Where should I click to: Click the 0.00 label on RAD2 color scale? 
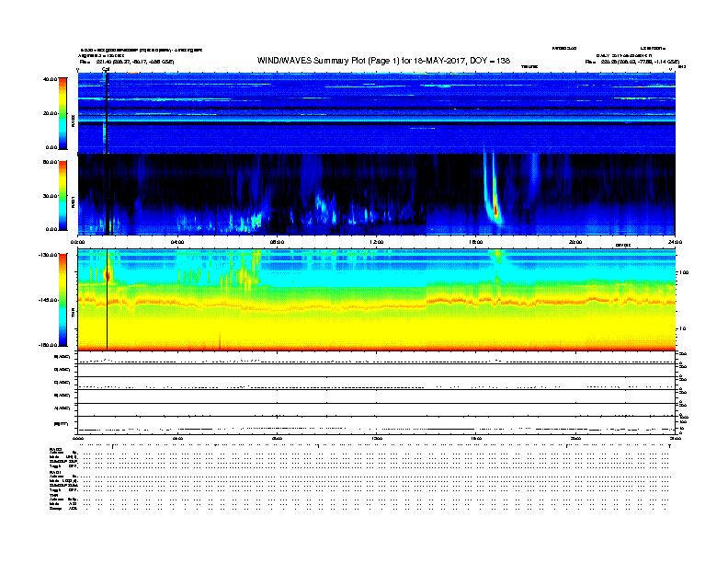click(51, 147)
